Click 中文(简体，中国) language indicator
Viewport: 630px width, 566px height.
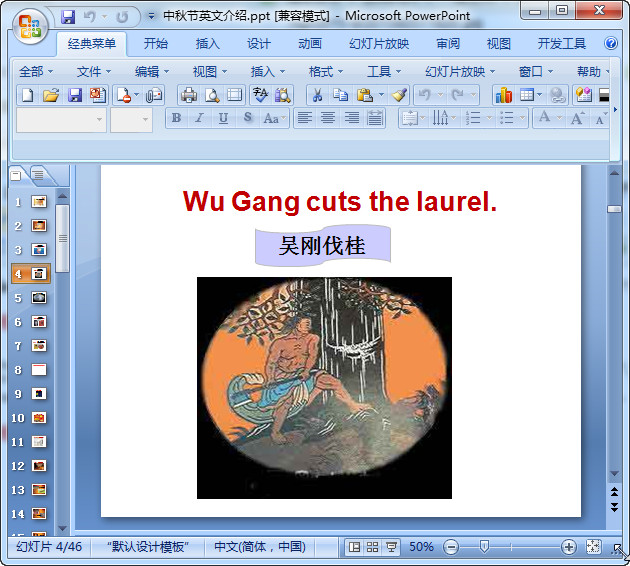coord(260,547)
